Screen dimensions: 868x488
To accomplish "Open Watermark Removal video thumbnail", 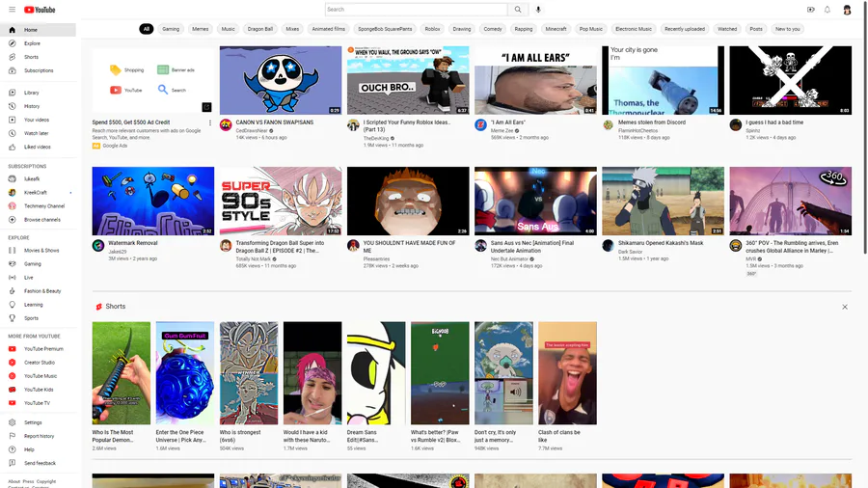I will click(153, 201).
